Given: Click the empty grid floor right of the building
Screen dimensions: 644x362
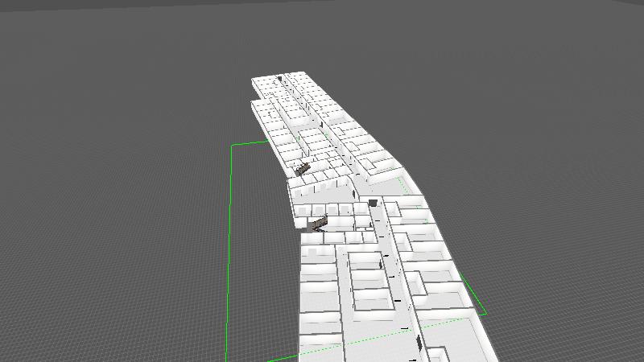Looking at the screenshot, I should pos(547,201).
